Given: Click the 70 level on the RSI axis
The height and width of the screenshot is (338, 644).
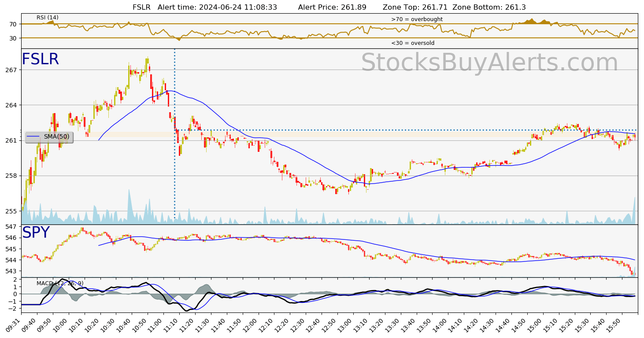Looking at the screenshot, I should coord(12,24).
